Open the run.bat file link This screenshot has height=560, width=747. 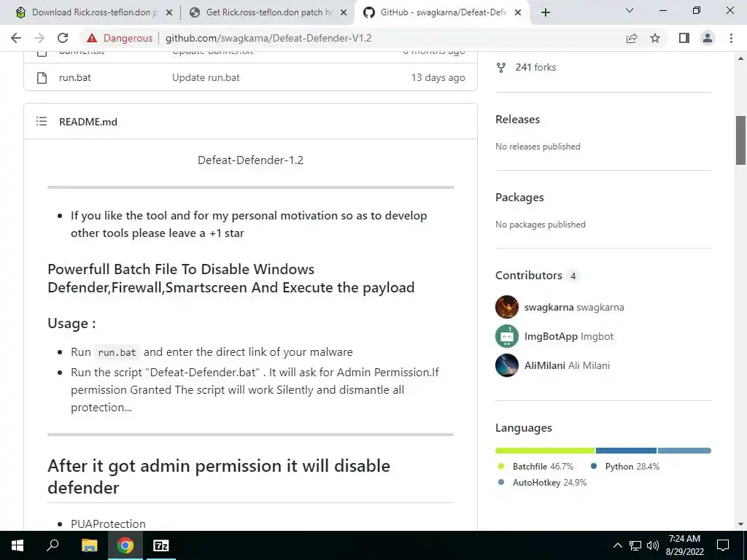[x=75, y=77]
